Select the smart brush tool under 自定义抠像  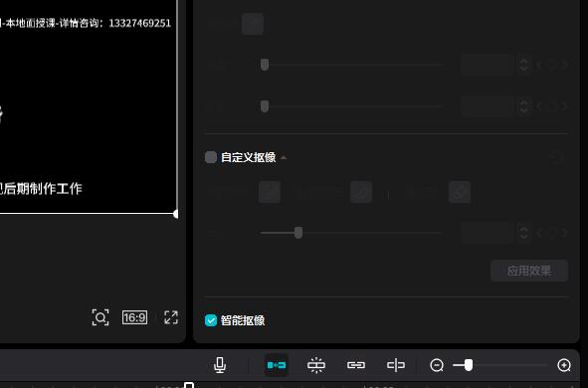point(270,192)
